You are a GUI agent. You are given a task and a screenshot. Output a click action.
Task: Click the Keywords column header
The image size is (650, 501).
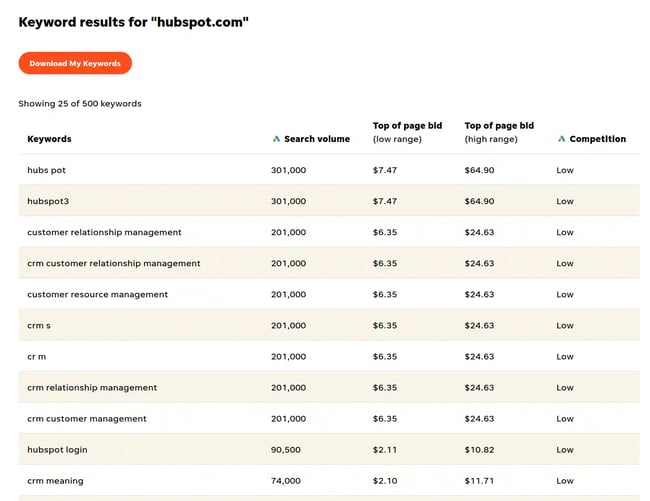[49, 139]
